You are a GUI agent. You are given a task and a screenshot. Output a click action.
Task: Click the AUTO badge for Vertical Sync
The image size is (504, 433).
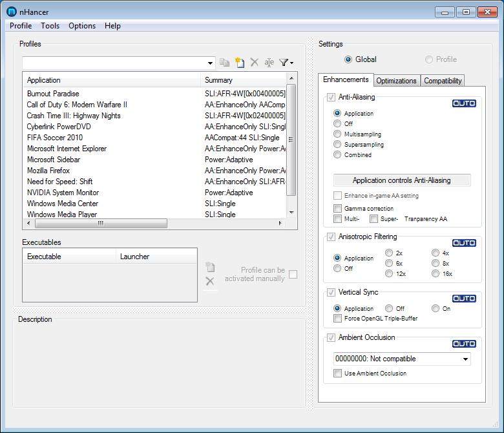pyautogui.click(x=463, y=298)
